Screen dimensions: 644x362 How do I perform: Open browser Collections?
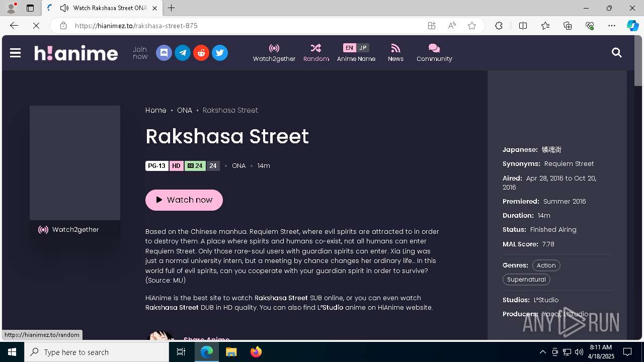click(x=568, y=26)
